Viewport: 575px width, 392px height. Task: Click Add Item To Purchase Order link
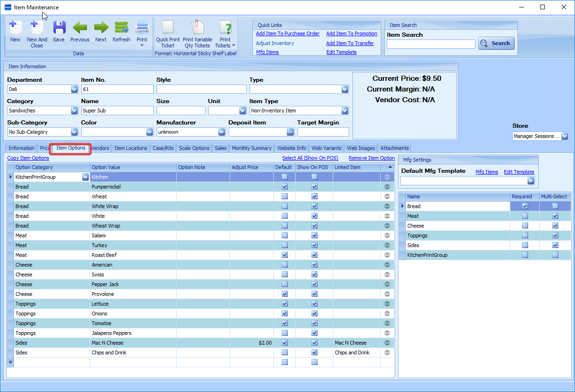click(x=288, y=33)
